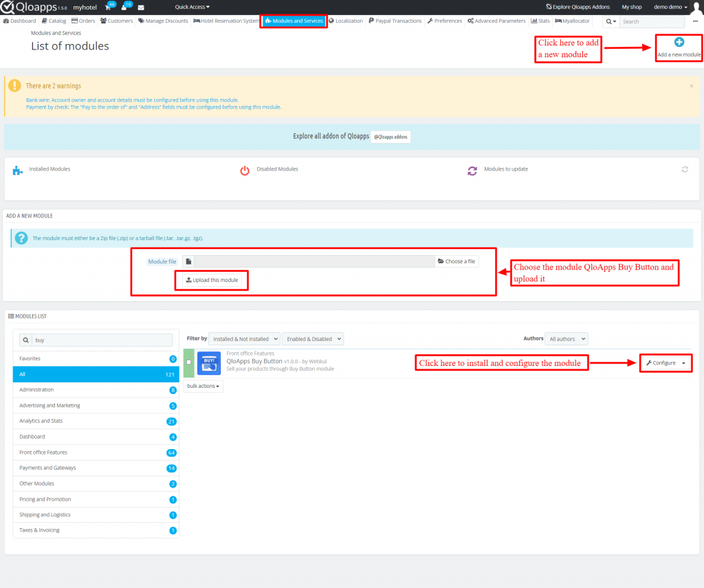Screen dimensions: 704x588
Task: Click the Module file path field
Action: coord(314,261)
